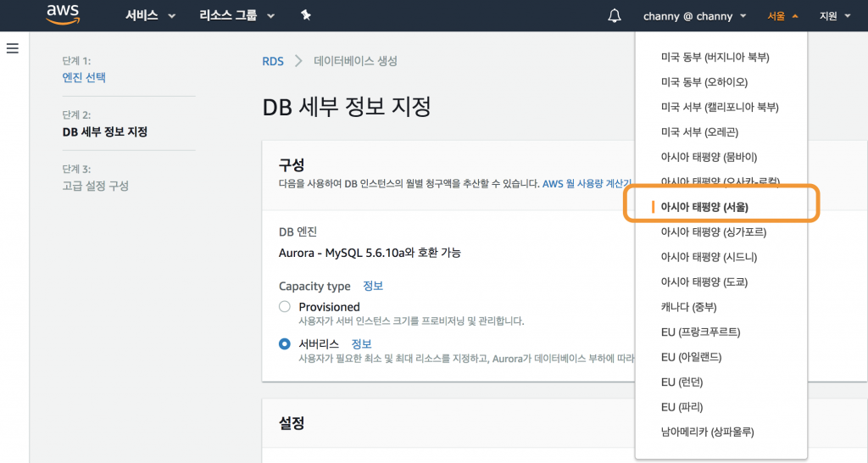Click the AWS logo home icon
The image size is (868, 463).
63,15
